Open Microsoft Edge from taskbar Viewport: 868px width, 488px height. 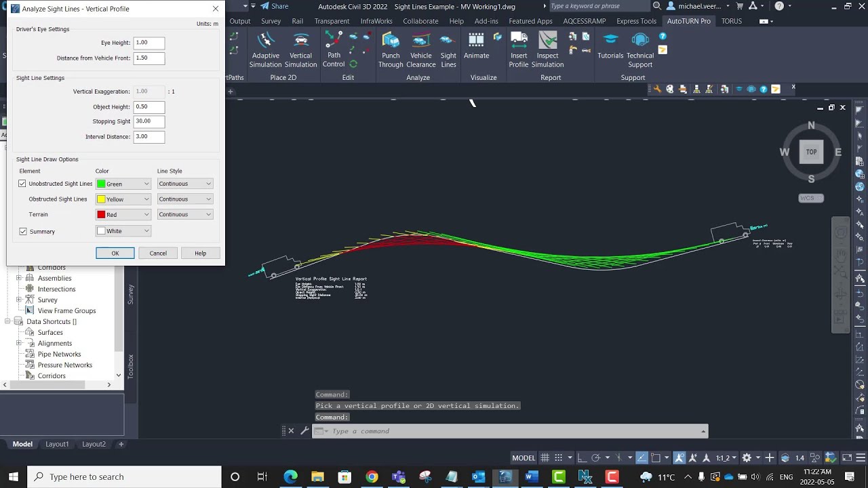click(290, 476)
